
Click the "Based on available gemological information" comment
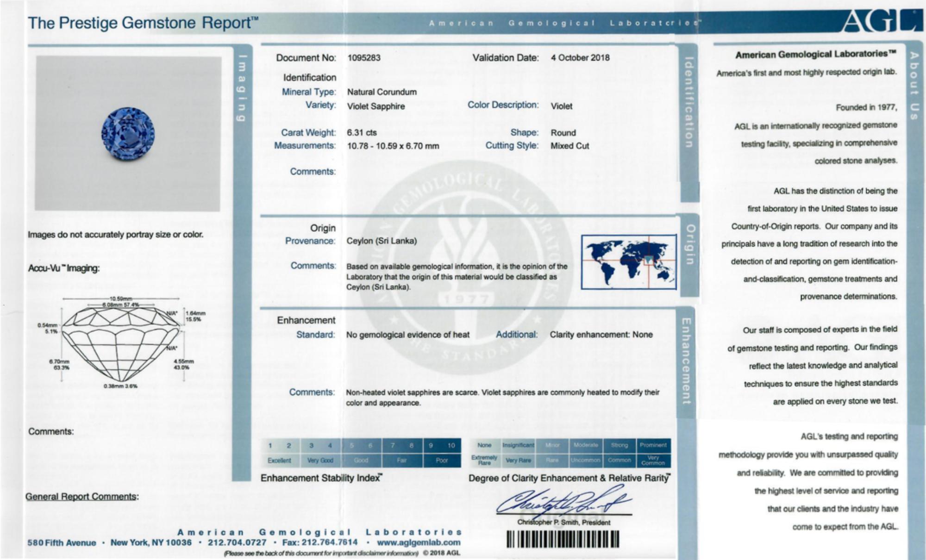click(x=457, y=277)
